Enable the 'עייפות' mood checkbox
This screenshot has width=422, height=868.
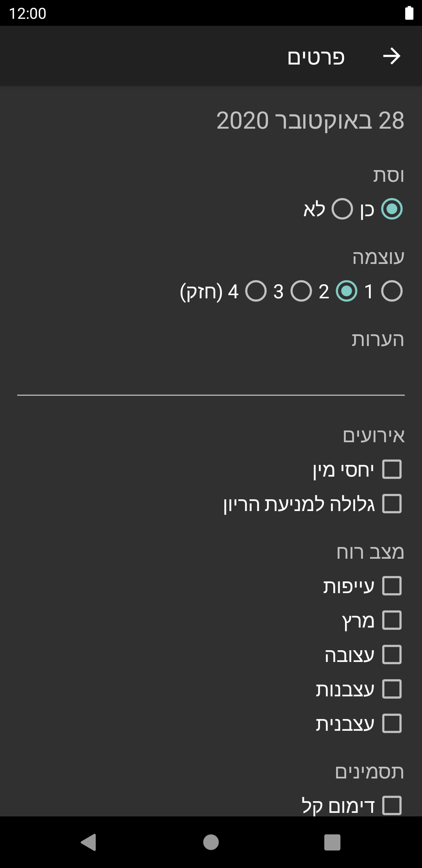(x=392, y=586)
